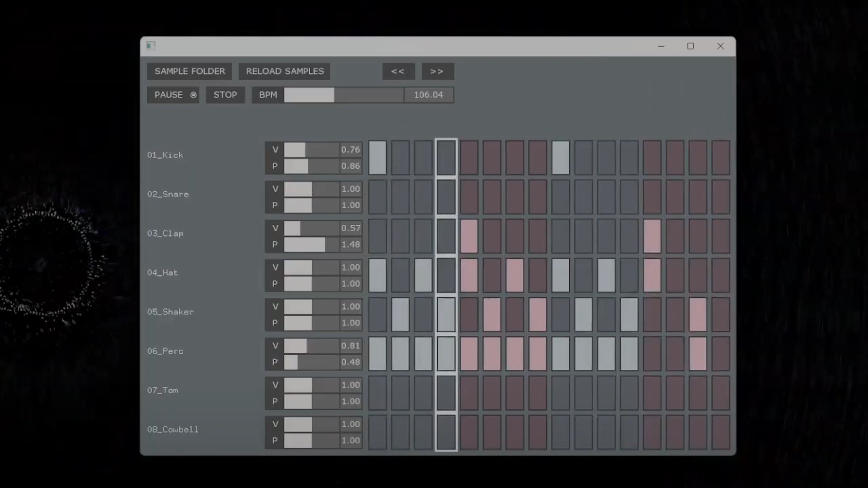Toggle the third step of 04_Hat
This screenshot has width=868, height=488.
(423, 275)
